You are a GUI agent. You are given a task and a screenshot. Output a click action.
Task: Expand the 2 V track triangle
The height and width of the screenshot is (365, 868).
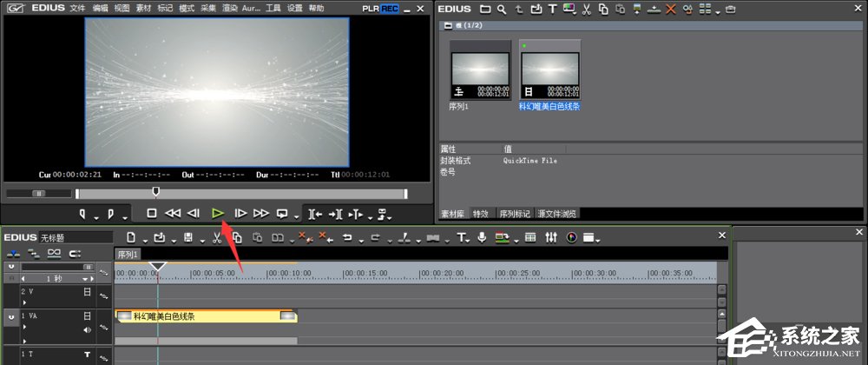(23, 302)
